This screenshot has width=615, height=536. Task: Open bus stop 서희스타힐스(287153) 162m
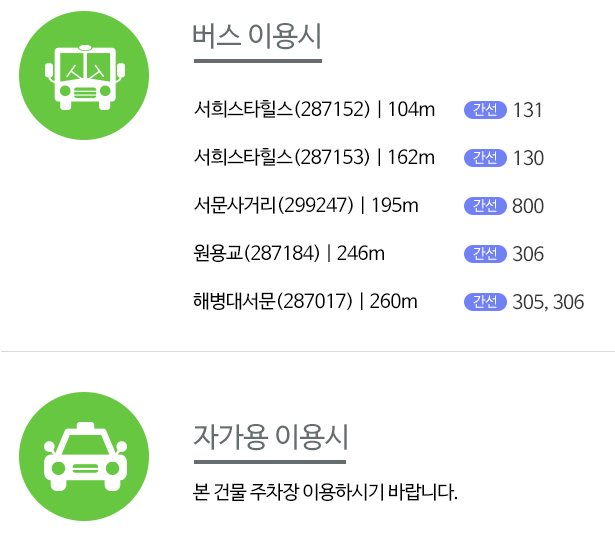tap(315, 157)
